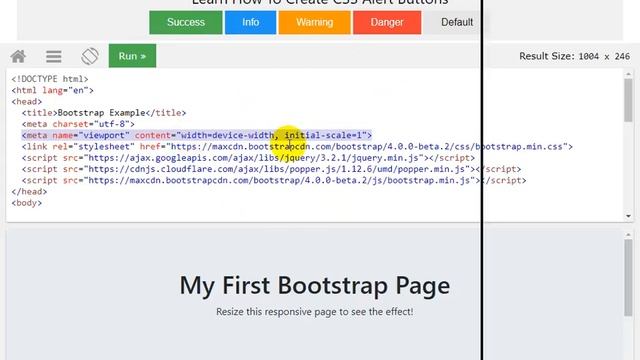This screenshot has height=360, width=640.
Task: Click the Bootstrap Example title line
Action: tap(104, 113)
